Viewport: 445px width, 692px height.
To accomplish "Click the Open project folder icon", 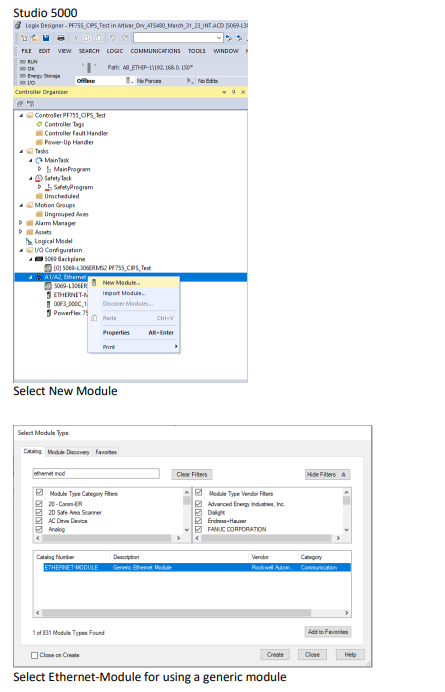I will (34, 38).
